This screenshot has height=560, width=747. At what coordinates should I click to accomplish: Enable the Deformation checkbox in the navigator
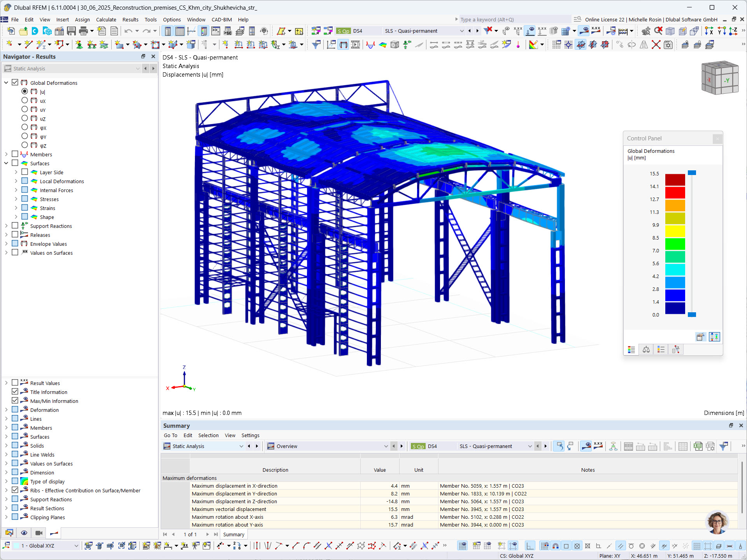(15, 409)
